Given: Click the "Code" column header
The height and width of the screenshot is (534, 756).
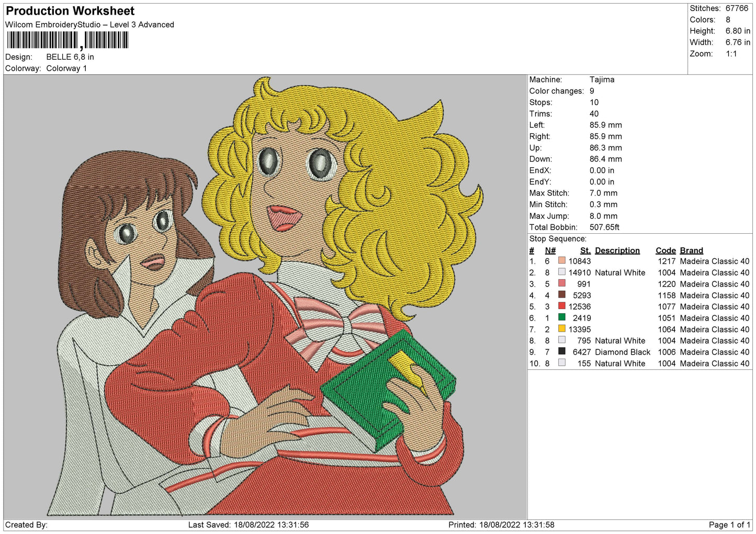Looking at the screenshot, I should coord(665,251).
